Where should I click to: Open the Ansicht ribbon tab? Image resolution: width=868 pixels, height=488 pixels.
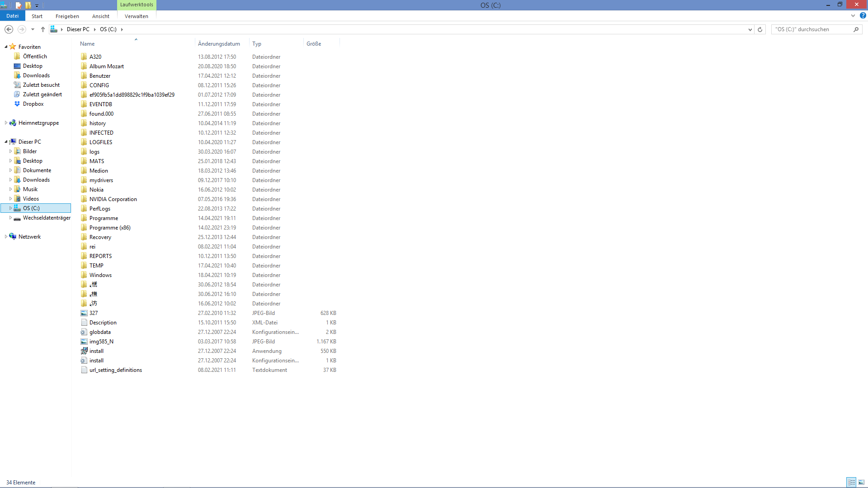[100, 16]
